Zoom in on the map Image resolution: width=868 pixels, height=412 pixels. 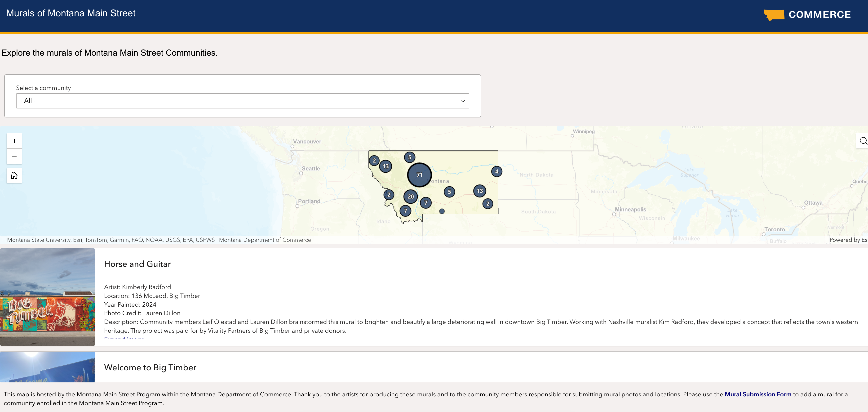tap(14, 141)
